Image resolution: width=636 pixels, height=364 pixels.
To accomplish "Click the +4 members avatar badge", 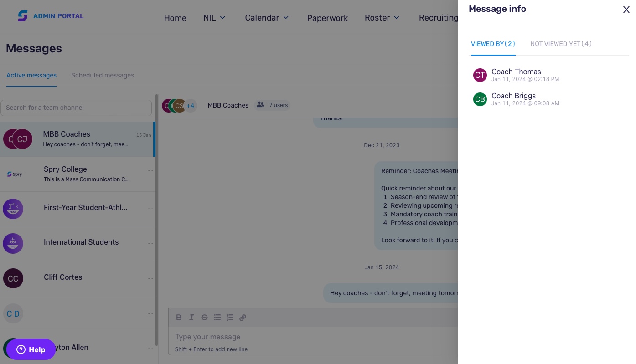I will click(190, 106).
